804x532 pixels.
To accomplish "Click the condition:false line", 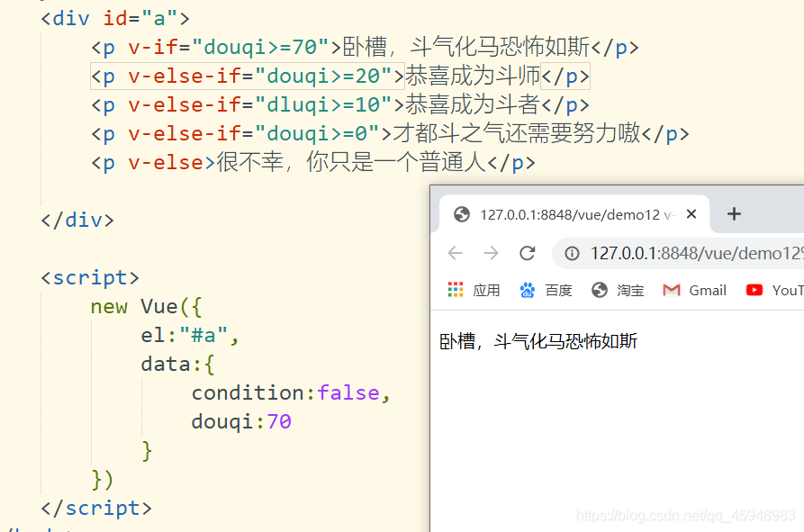I will (x=291, y=393).
